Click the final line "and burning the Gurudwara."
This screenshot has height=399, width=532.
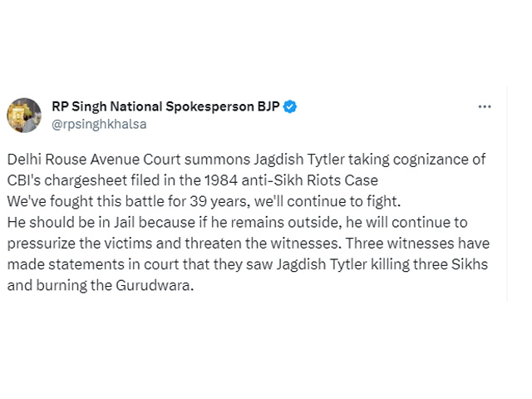pyautogui.click(x=101, y=285)
